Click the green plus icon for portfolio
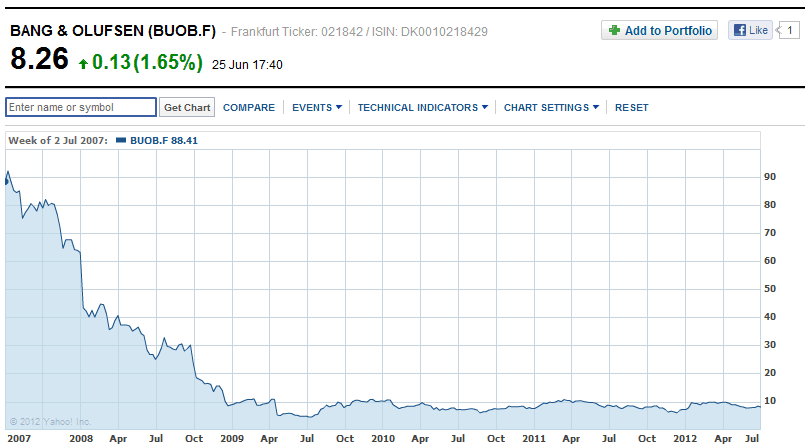811x446 pixels. coord(613,31)
